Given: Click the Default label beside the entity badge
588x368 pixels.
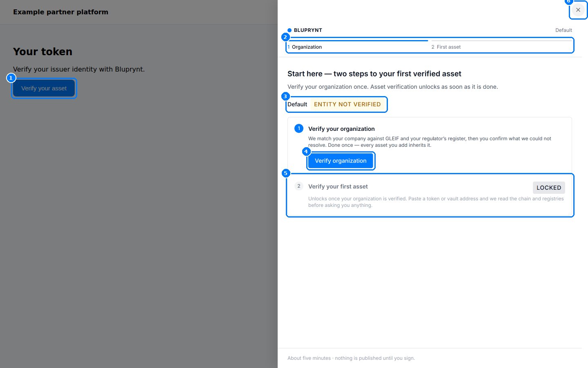Looking at the screenshot, I should click(297, 104).
